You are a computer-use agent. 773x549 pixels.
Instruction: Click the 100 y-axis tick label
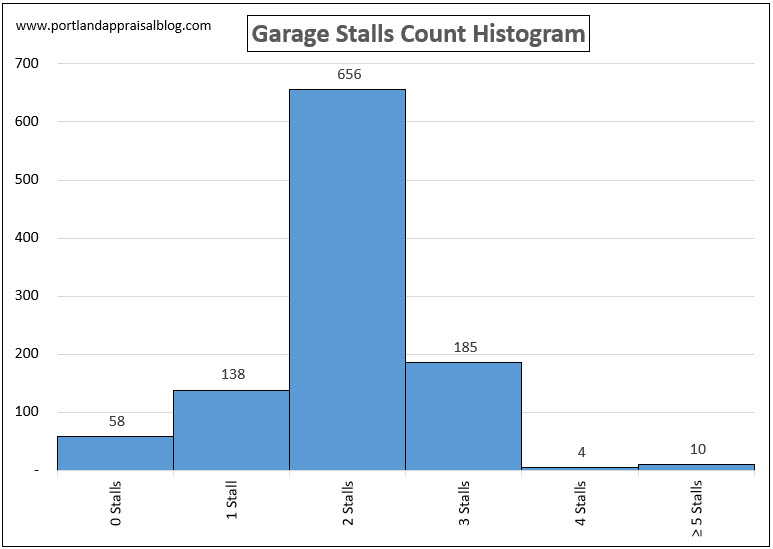27,412
